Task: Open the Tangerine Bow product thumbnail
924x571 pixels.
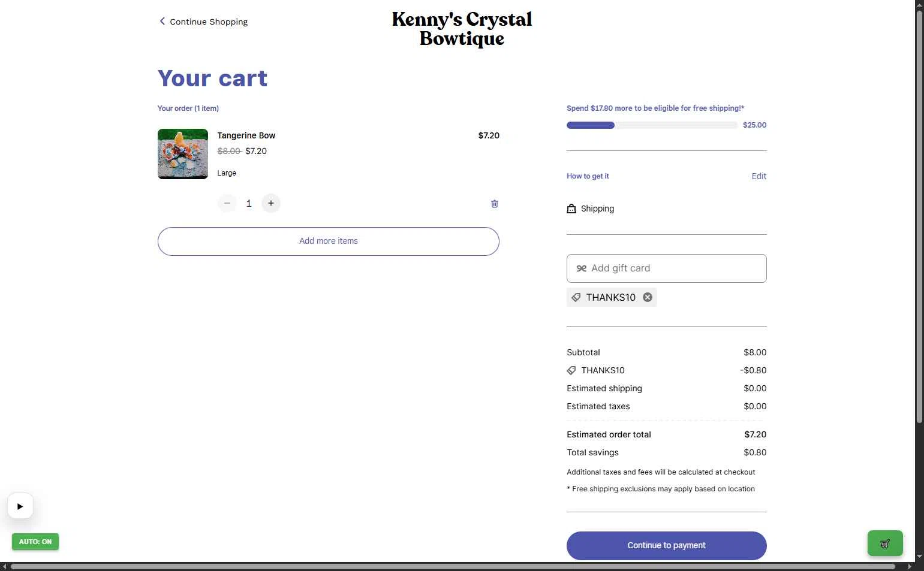Action: coord(183,154)
